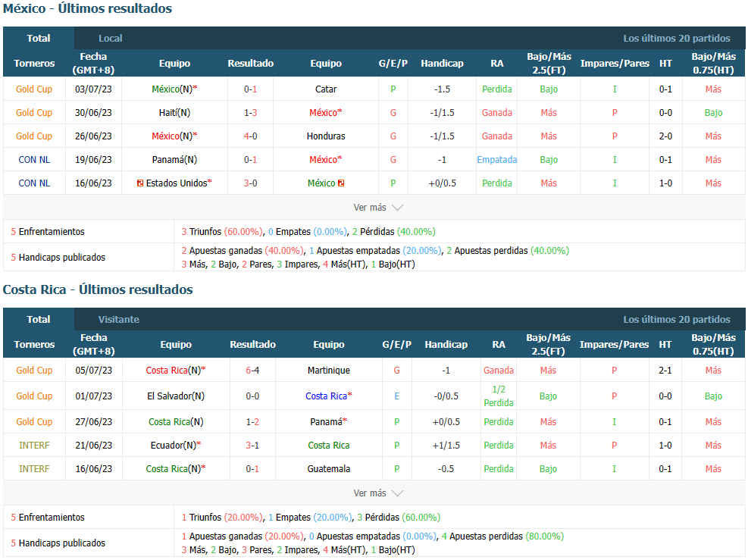Image resolution: width=748 pixels, height=560 pixels.
Task: Switch to Visitante tab for Costa Rica
Action: click(119, 320)
